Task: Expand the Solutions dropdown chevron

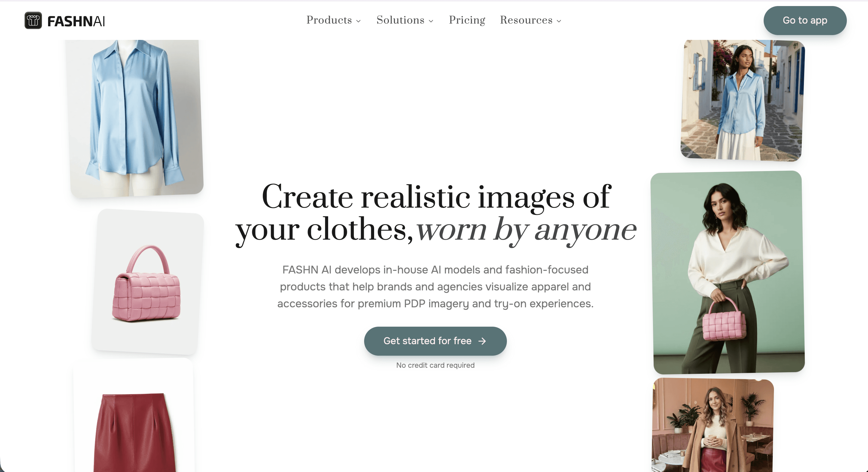Action: point(431,21)
